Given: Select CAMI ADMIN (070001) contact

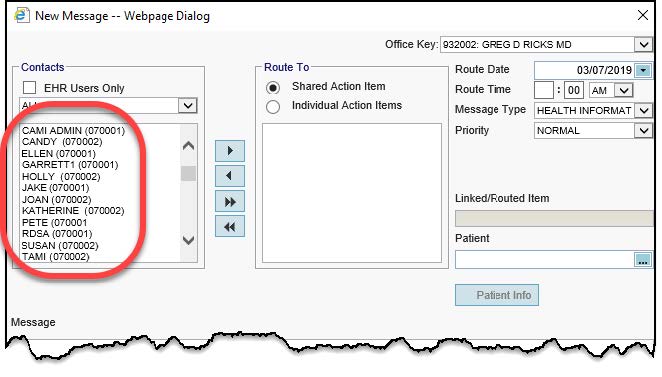Looking at the screenshot, I should point(73,130).
